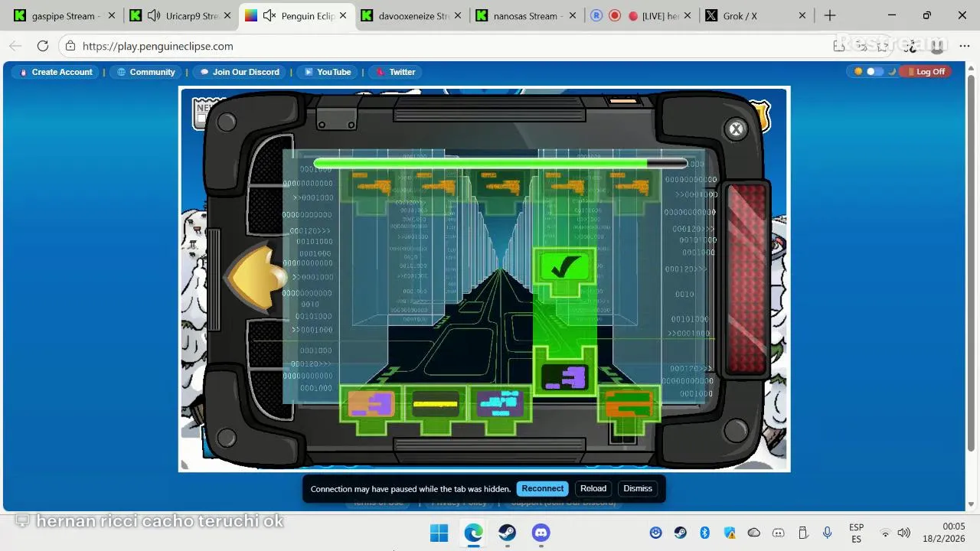Close the spy phone minigame with X
This screenshot has height=551, width=980.
click(737, 129)
